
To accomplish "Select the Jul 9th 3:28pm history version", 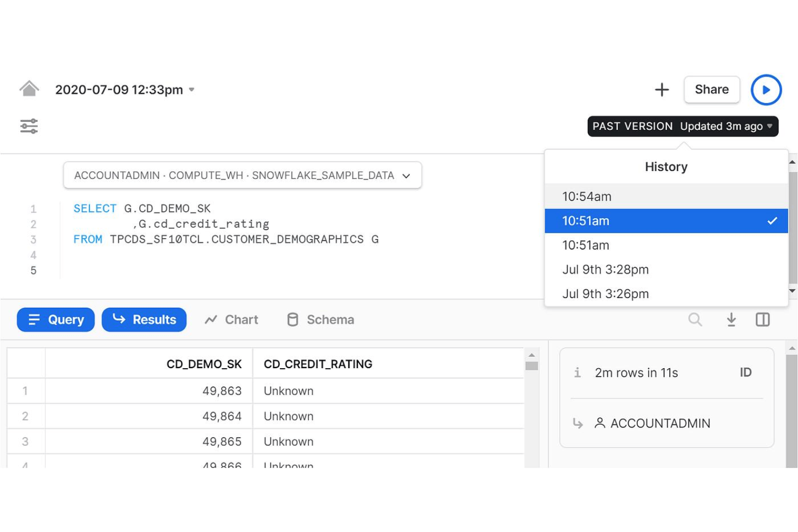I will pos(666,270).
